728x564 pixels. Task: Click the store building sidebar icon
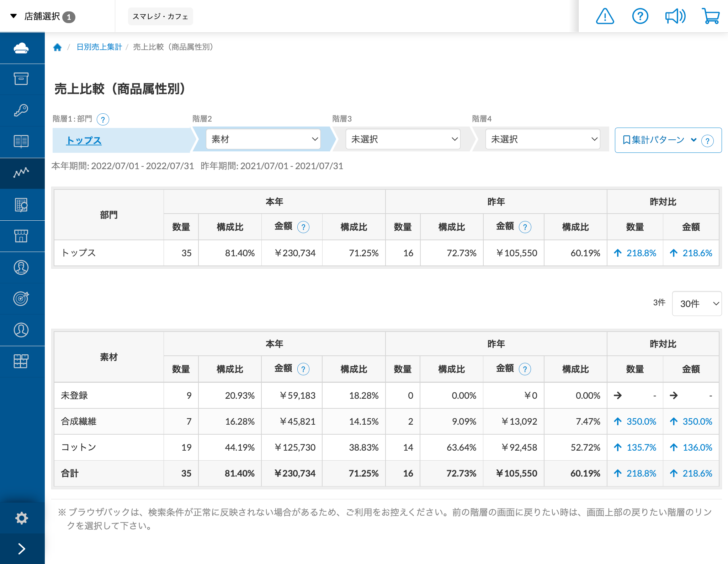[x=21, y=236]
